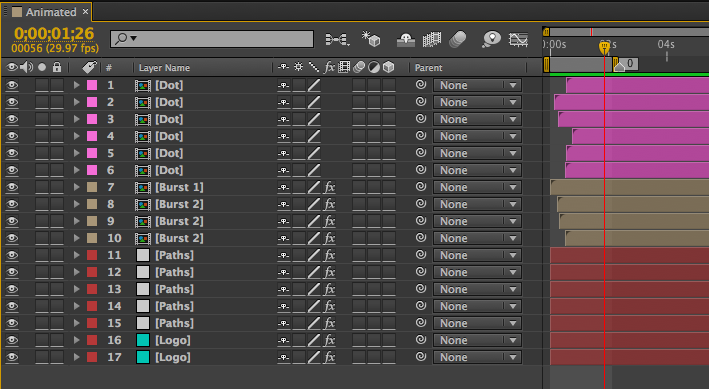Click the current timecode 0;00;01;26
The width and height of the screenshot is (709, 389).
pos(54,33)
